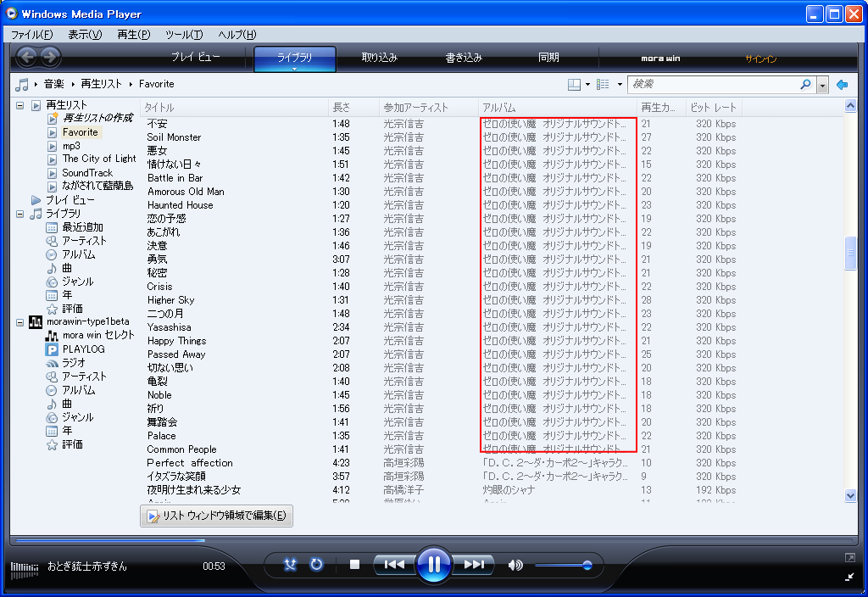
Task: Sort by the ビット レート column header
Action: tap(713, 108)
